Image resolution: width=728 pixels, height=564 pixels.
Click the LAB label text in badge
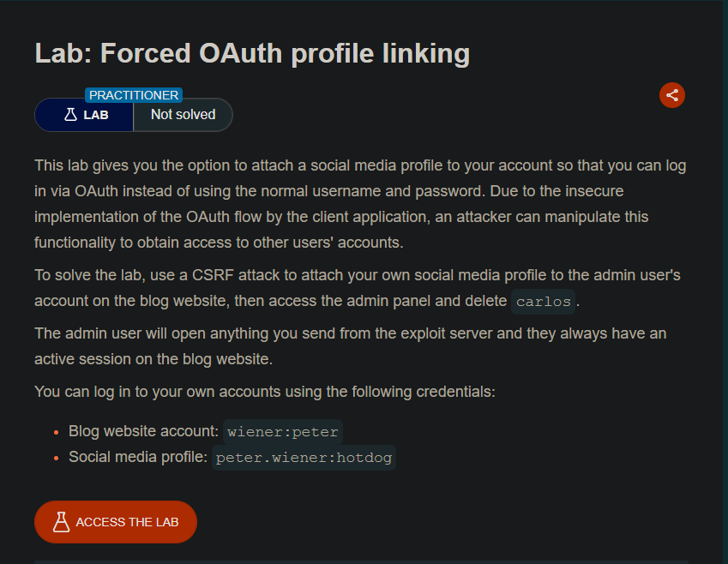point(96,115)
